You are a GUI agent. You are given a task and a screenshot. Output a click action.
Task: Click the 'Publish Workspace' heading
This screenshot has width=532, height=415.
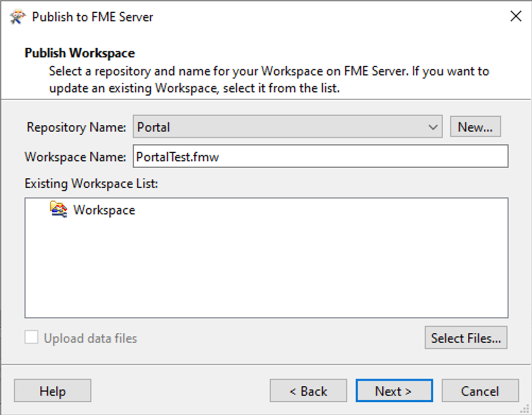click(80, 53)
